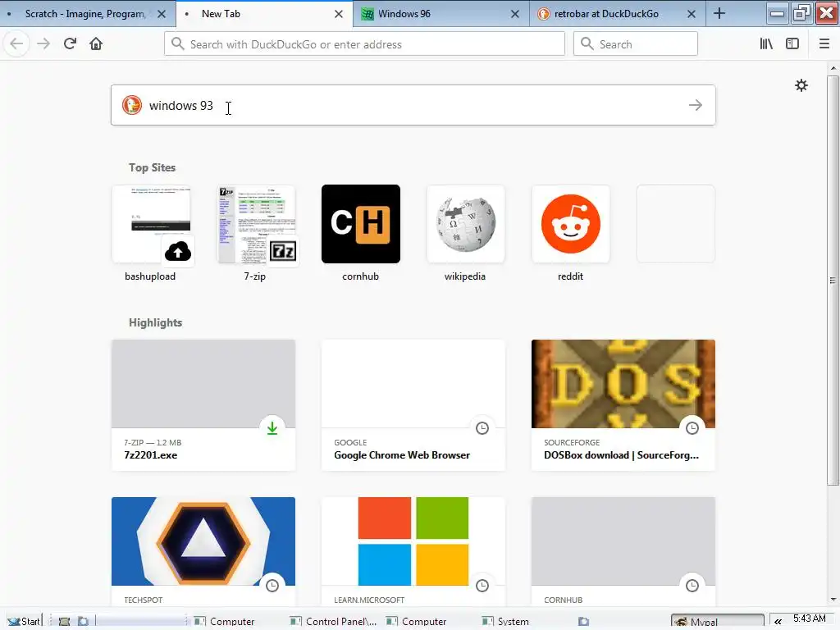Click the search magnifier in address bar
The image size is (840, 630).
(178, 44)
